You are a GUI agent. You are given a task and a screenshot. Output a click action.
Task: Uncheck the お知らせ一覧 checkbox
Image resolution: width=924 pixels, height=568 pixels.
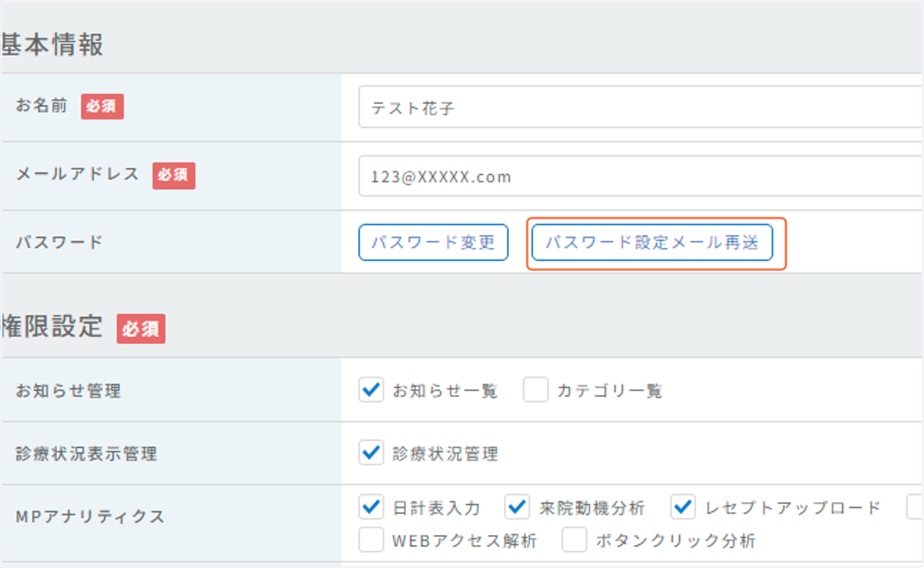[x=371, y=390]
